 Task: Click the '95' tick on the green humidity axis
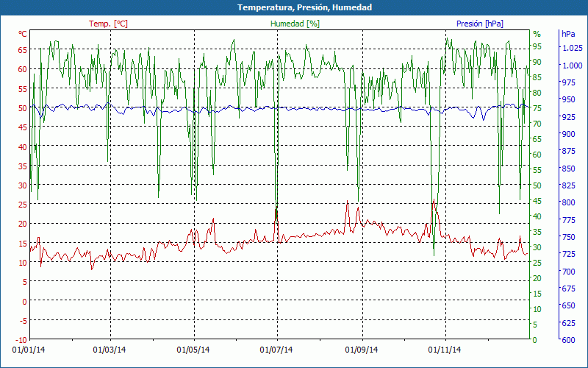537,46
